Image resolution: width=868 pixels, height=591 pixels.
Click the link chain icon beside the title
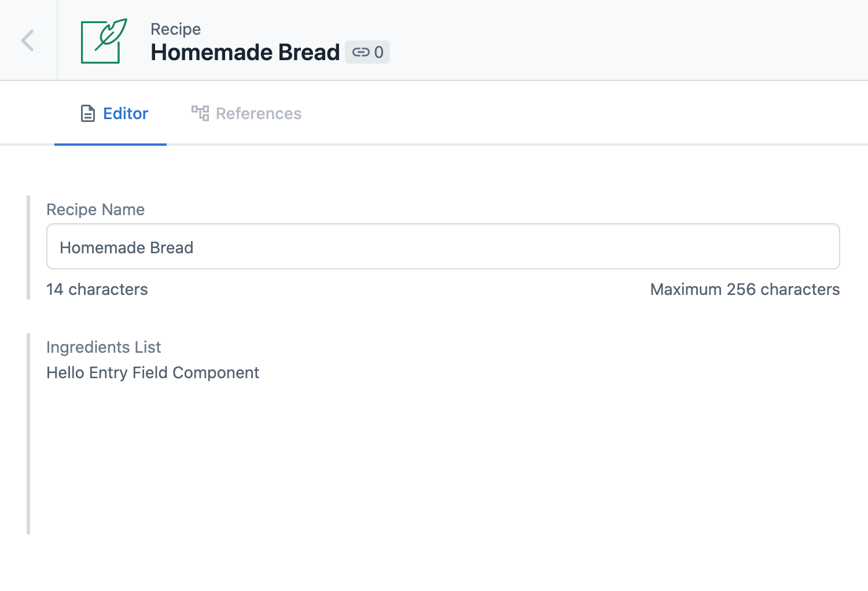pos(361,53)
